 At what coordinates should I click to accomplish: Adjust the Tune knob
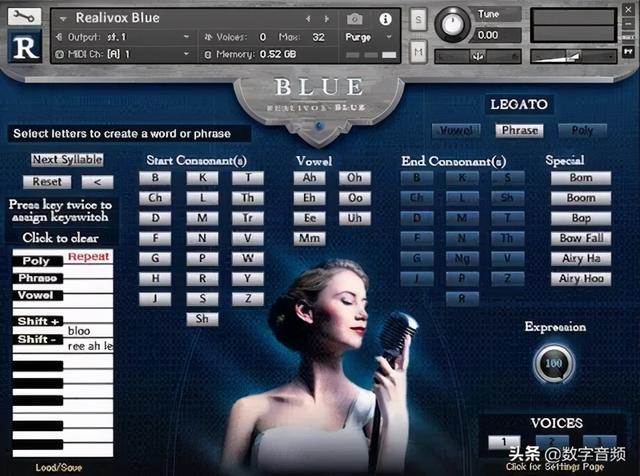(452, 24)
